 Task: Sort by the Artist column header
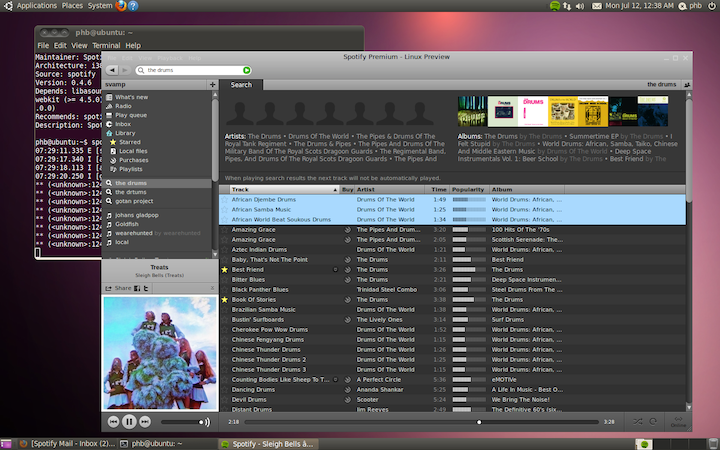point(389,189)
